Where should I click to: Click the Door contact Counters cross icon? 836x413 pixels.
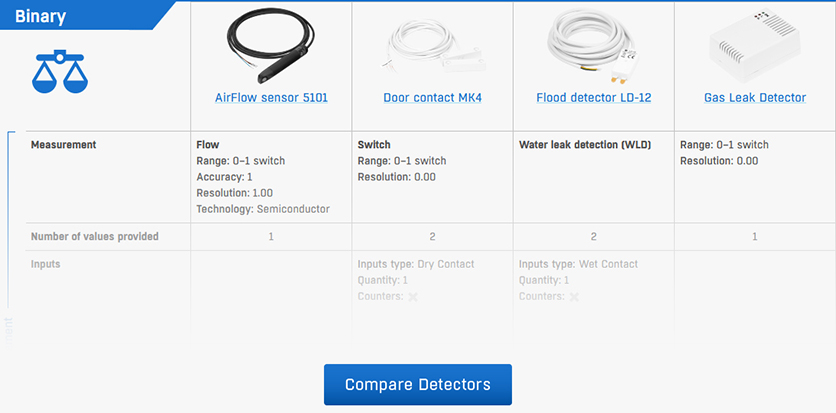point(413,297)
